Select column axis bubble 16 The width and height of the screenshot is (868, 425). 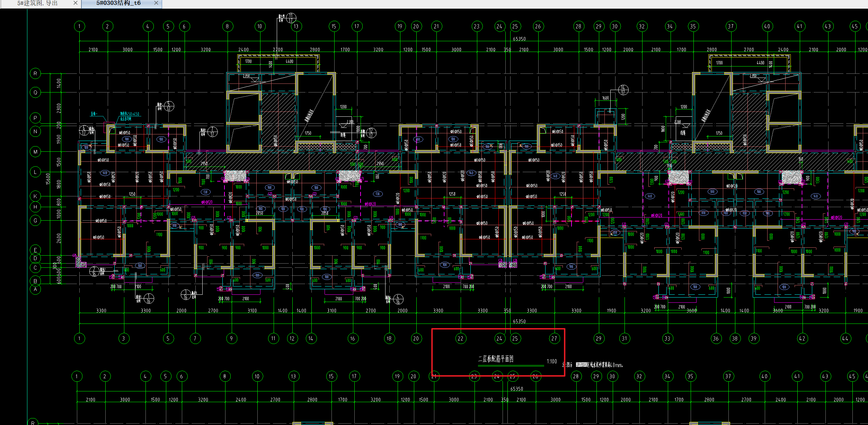[x=353, y=338]
